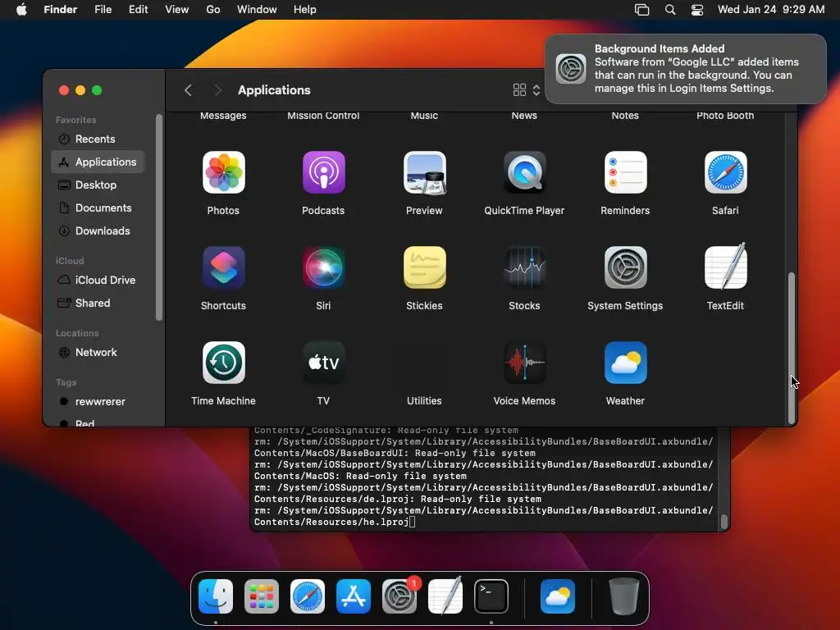Open the Edit menu
This screenshot has width=840, height=630.
point(138,10)
